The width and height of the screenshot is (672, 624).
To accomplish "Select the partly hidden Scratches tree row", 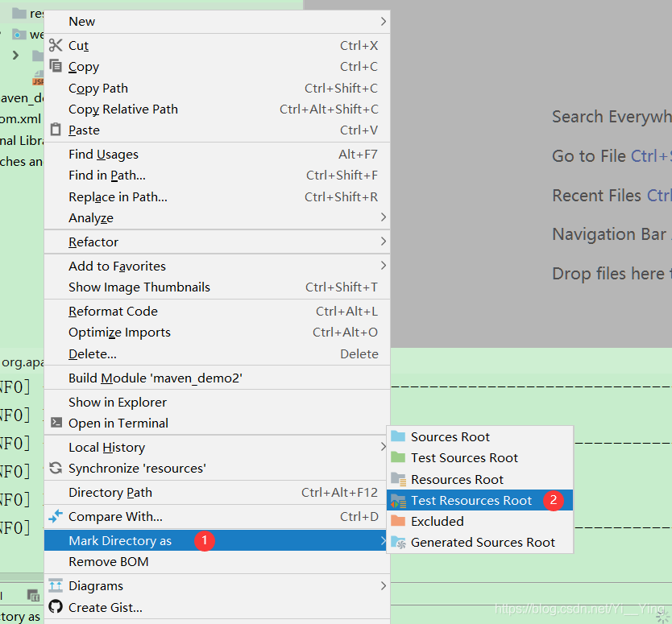I will pos(22,162).
